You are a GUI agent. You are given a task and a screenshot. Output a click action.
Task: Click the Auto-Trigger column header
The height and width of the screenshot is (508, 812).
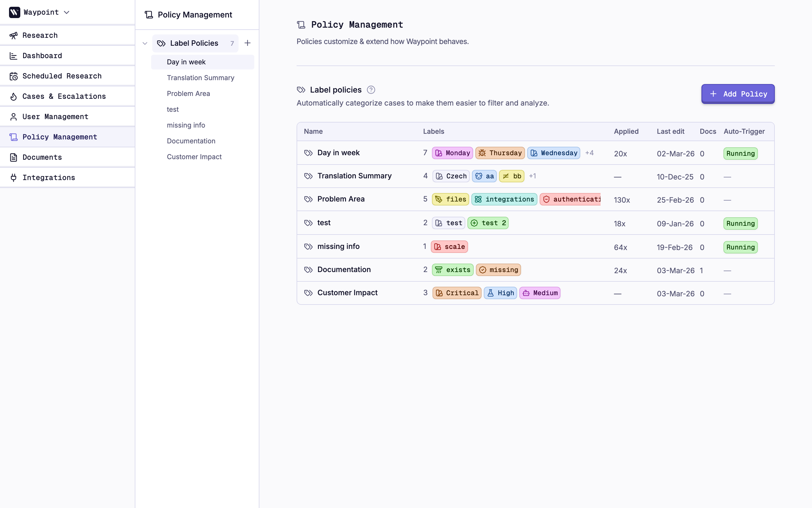744,131
